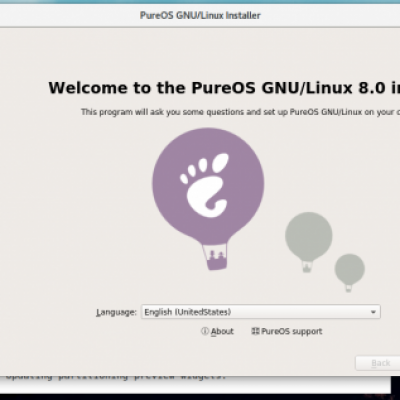This screenshot has height=400, width=400.
Task: Click the PureOS GNU/Linux Installer title bar
Action: click(200, 15)
